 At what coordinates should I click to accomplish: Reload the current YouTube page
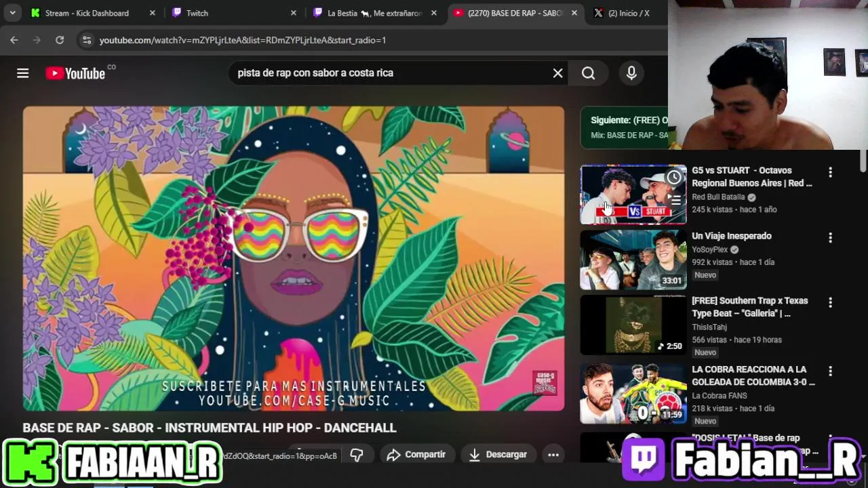click(x=60, y=40)
